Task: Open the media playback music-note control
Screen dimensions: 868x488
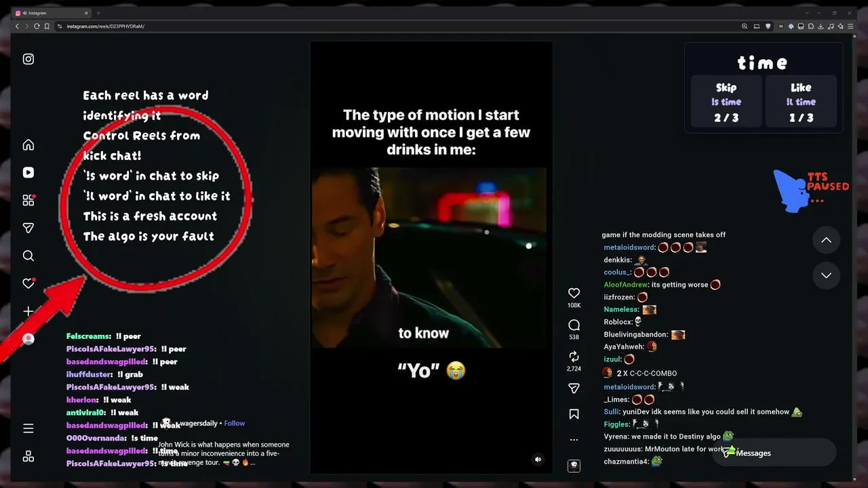Action: click(x=831, y=26)
